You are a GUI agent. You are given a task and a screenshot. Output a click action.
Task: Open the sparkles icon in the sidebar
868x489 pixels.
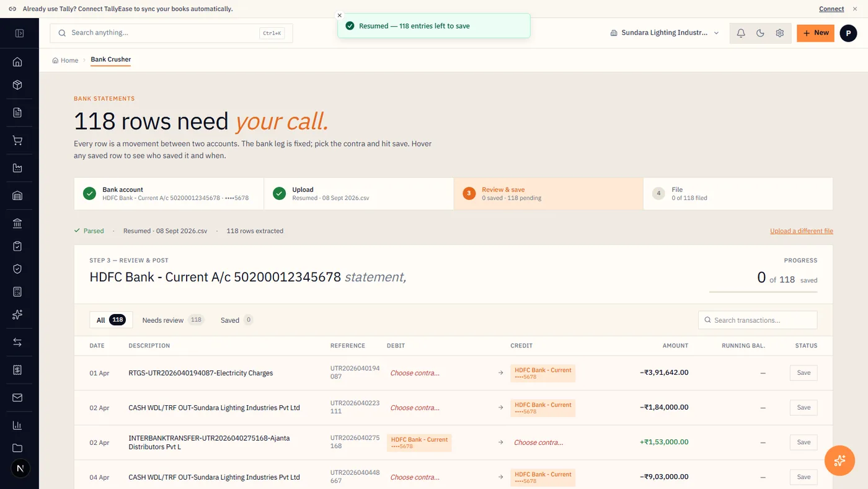[x=17, y=315]
